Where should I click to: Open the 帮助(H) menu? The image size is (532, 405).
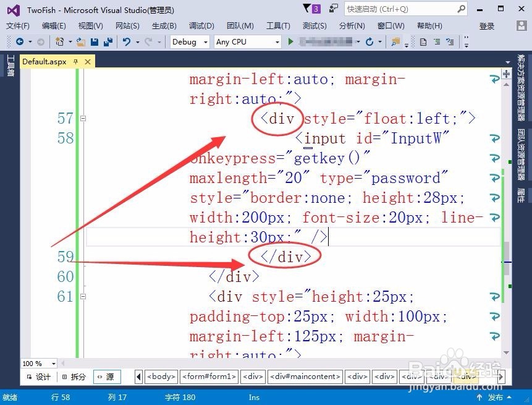click(x=429, y=26)
